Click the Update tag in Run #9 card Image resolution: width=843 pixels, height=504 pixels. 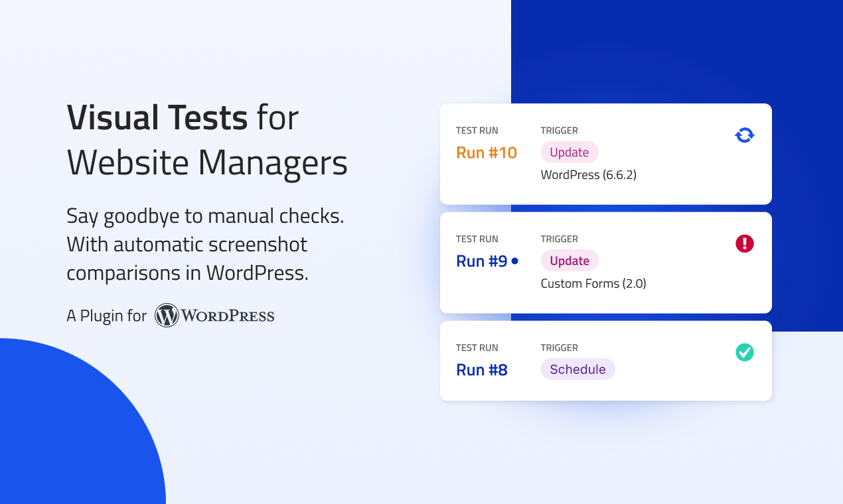pos(570,261)
